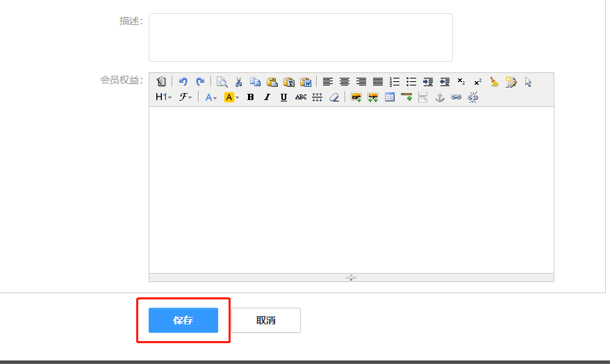Remove formatting with eraser icon

[333, 97]
